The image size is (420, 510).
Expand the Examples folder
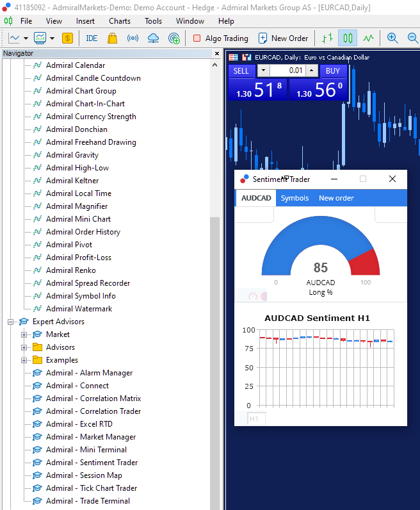(x=24, y=360)
